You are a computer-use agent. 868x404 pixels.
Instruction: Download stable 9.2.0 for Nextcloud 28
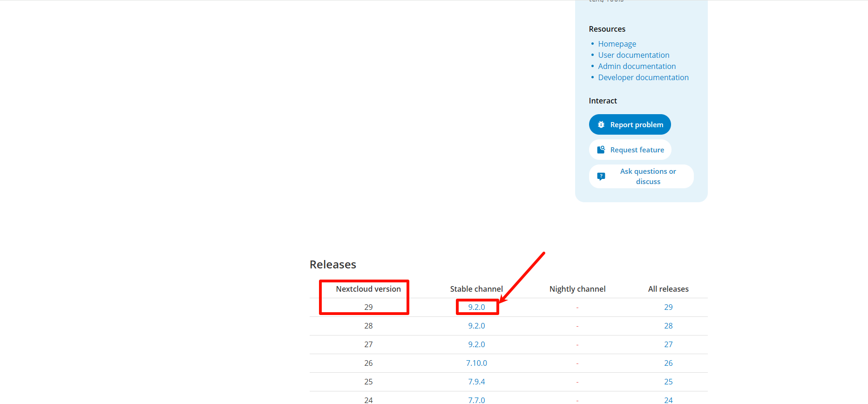476,326
